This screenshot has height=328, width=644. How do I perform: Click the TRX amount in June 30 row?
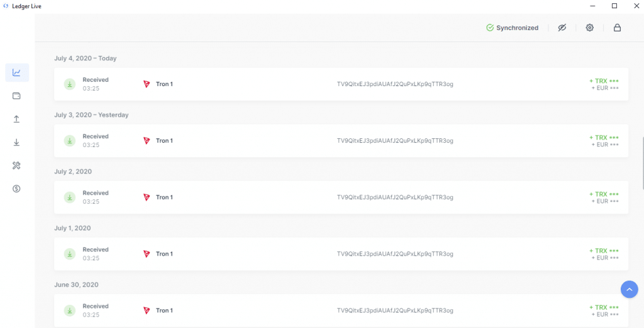(x=604, y=307)
